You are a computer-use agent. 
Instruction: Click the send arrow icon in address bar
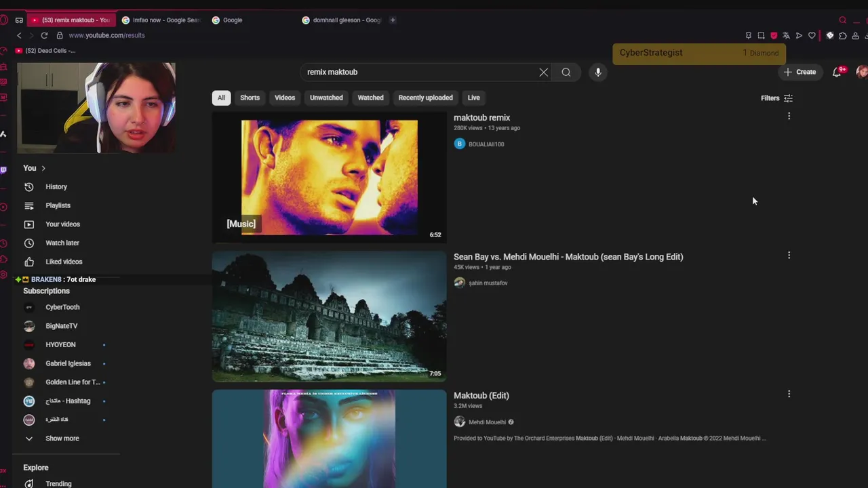click(x=799, y=35)
